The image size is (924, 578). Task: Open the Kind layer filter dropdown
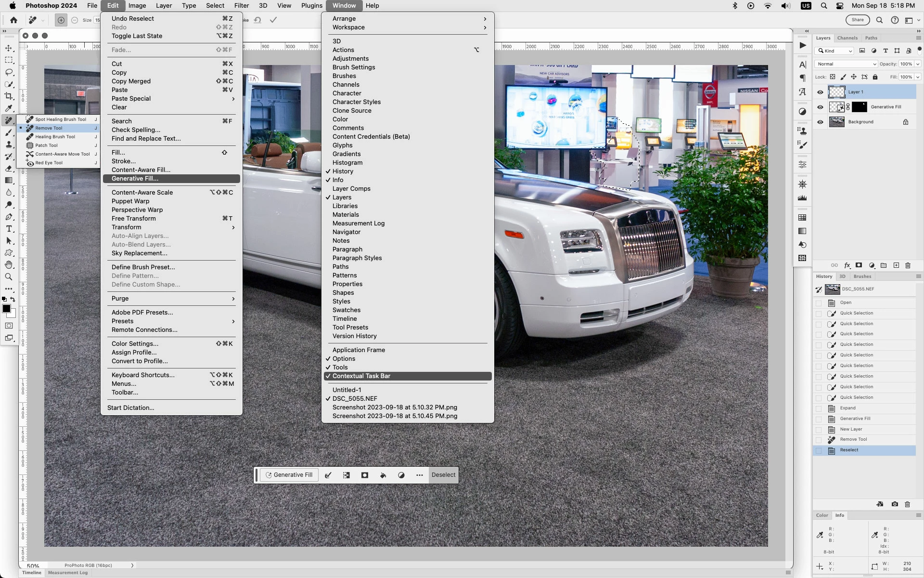coord(834,51)
